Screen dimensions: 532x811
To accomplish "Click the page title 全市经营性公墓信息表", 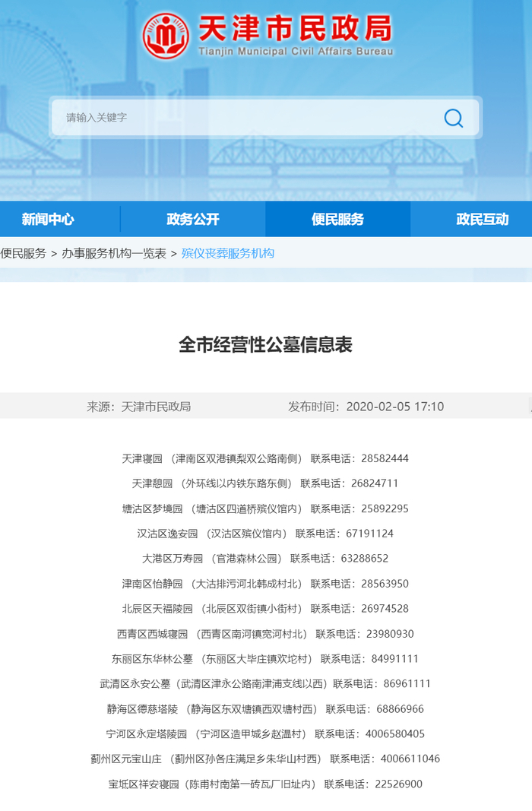I will [x=266, y=344].
